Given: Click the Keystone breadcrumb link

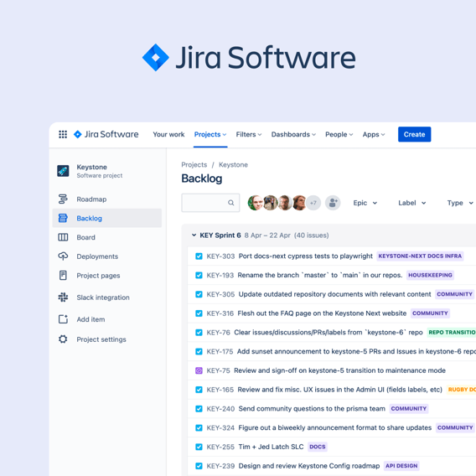Looking at the screenshot, I should 233,164.
